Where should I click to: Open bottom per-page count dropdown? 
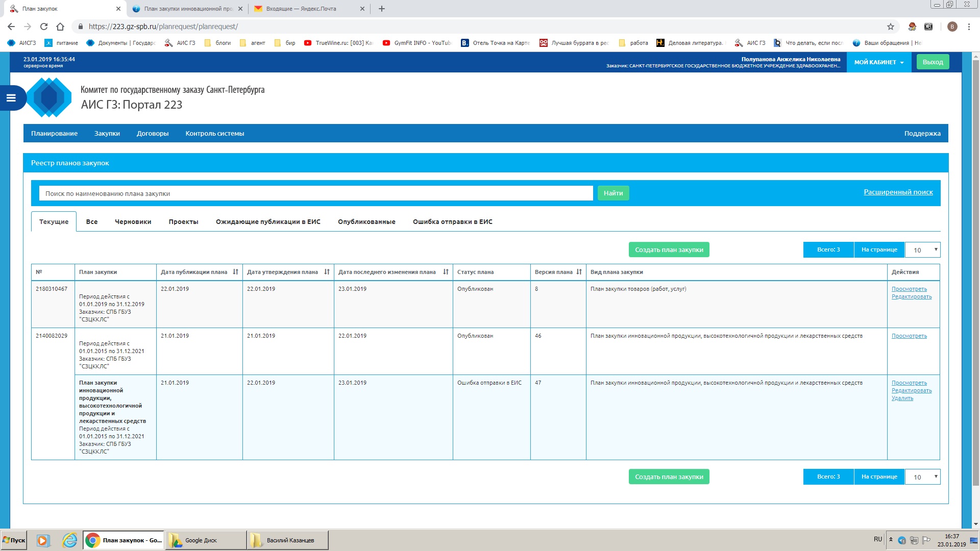click(x=922, y=477)
